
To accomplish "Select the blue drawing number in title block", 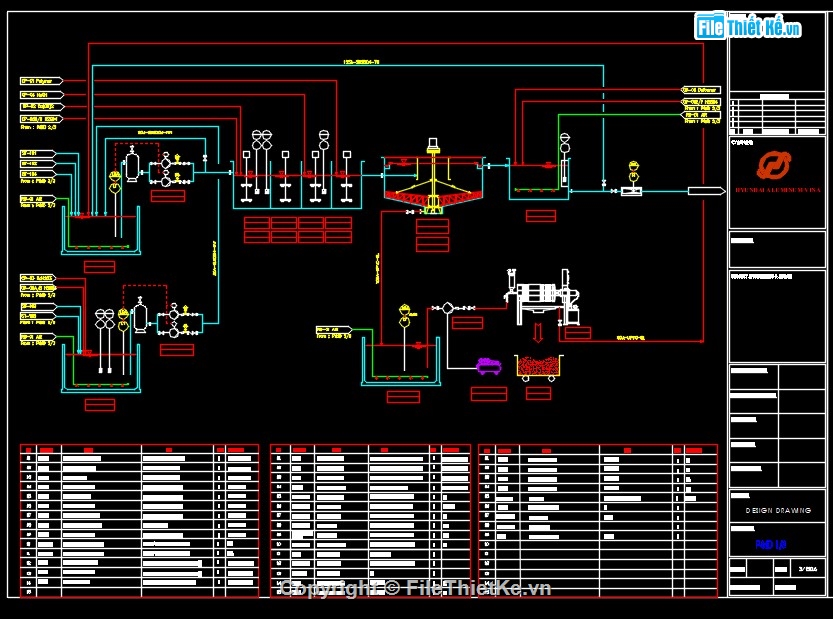I will tap(771, 545).
